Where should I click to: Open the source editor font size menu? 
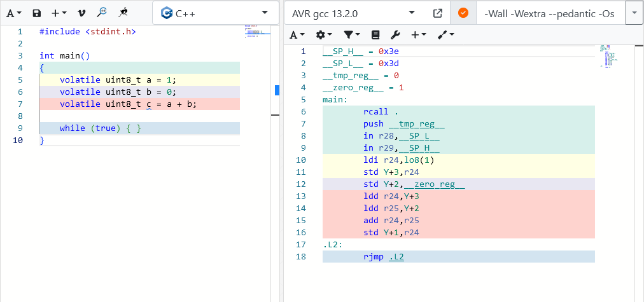tap(15, 13)
